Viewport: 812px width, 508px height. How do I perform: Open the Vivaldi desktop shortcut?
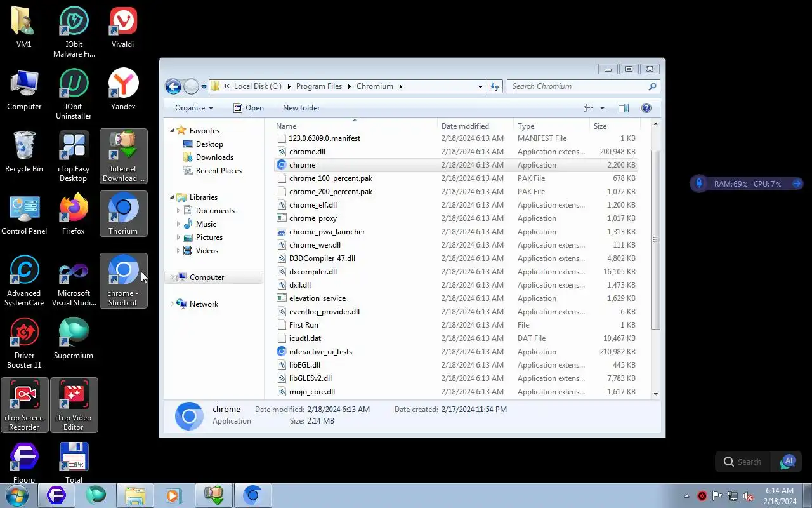coord(123,29)
